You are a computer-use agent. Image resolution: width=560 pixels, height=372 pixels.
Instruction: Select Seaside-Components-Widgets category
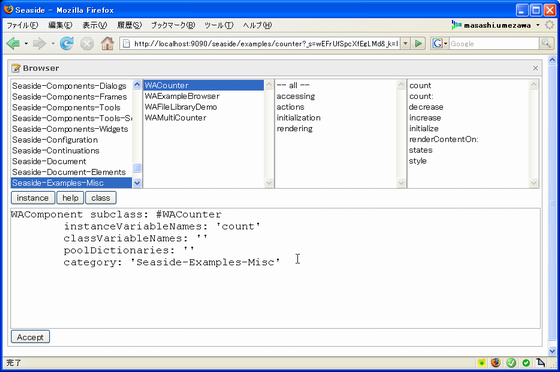70,129
